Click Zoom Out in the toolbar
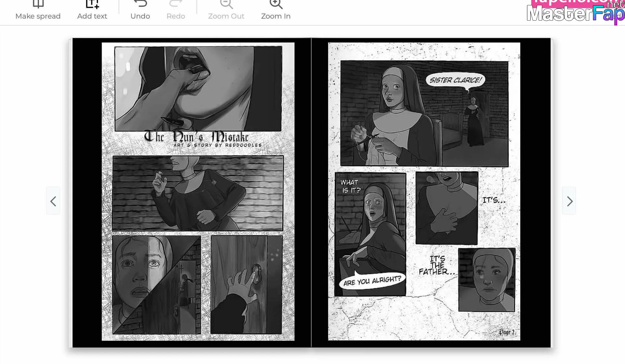The width and height of the screenshot is (625, 364). tap(226, 11)
